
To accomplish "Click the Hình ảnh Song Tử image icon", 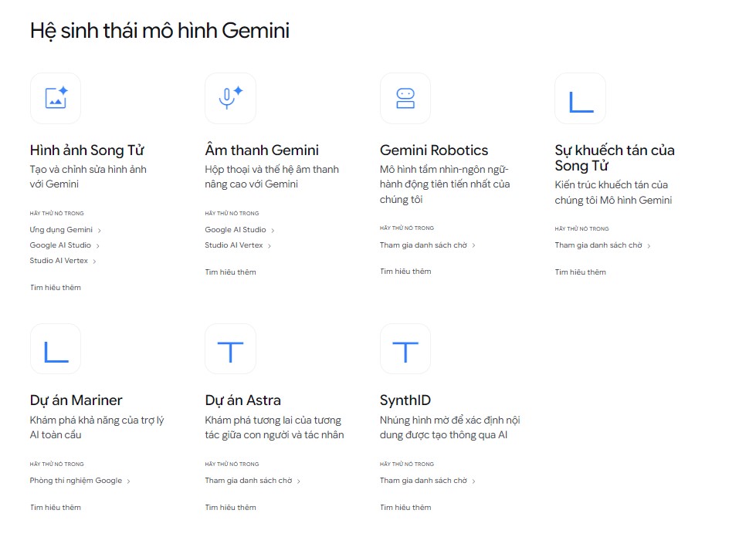I will (55, 98).
